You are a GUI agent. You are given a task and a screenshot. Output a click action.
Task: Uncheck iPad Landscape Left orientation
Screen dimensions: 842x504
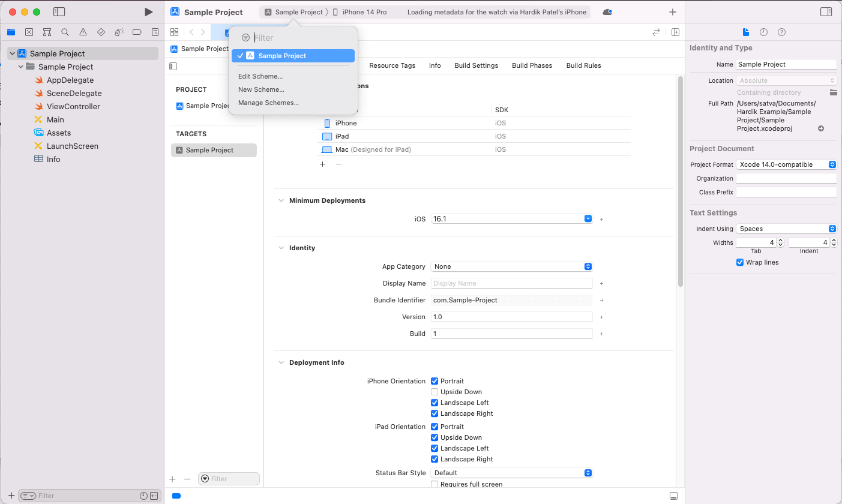(x=435, y=448)
